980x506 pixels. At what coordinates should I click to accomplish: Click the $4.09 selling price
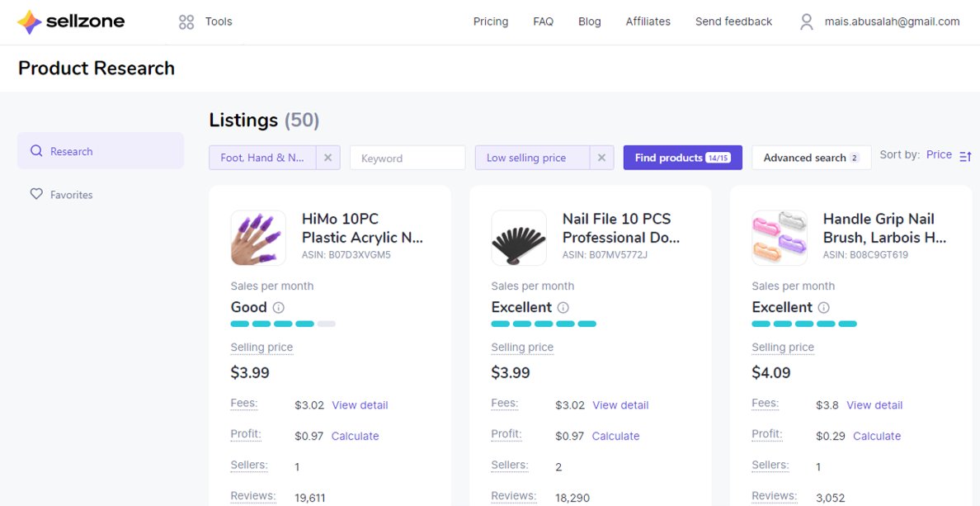coord(771,373)
